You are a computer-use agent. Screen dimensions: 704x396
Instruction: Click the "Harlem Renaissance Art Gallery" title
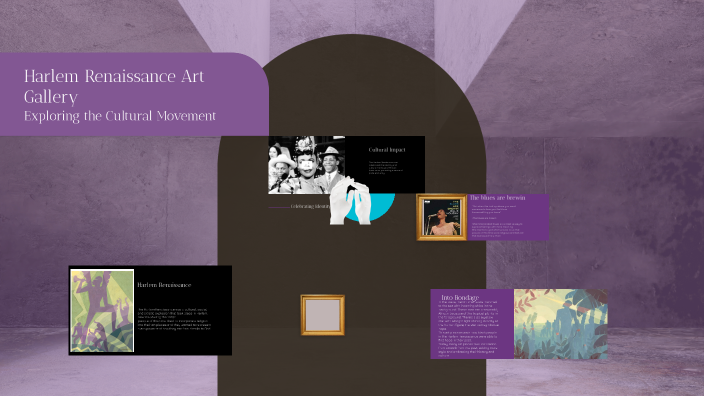pos(114,86)
